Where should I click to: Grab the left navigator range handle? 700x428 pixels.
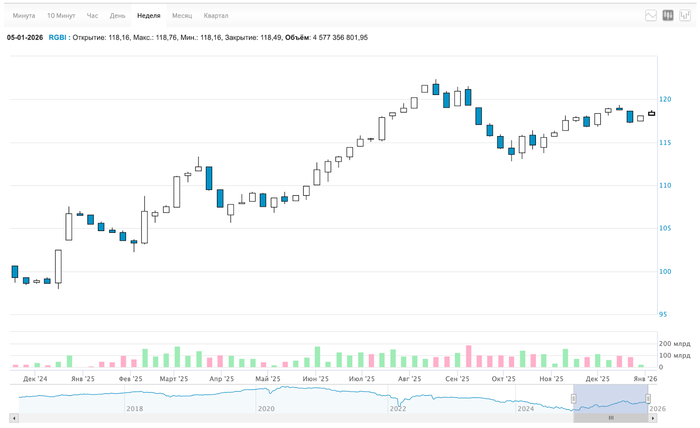(574, 400)
